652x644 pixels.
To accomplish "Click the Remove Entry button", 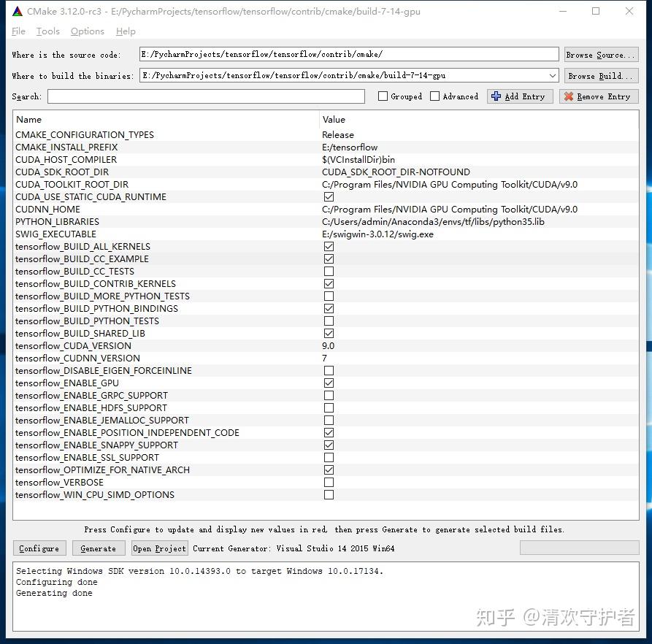I will click(x=599, y=96).
